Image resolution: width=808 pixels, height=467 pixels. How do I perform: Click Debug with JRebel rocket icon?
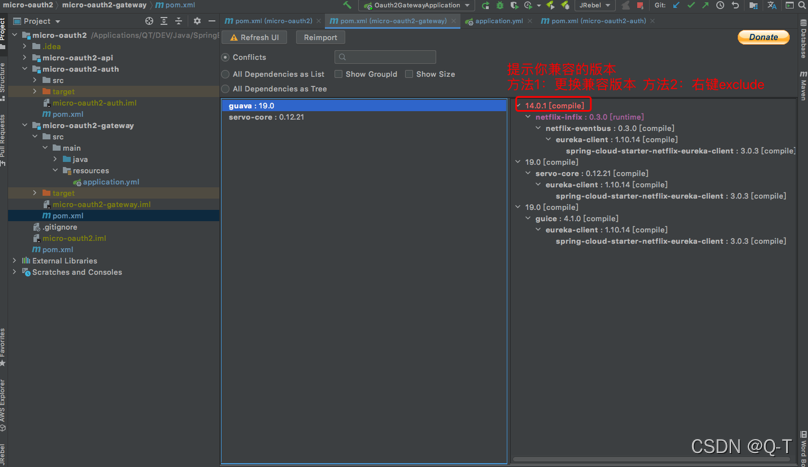click(565, 5)
